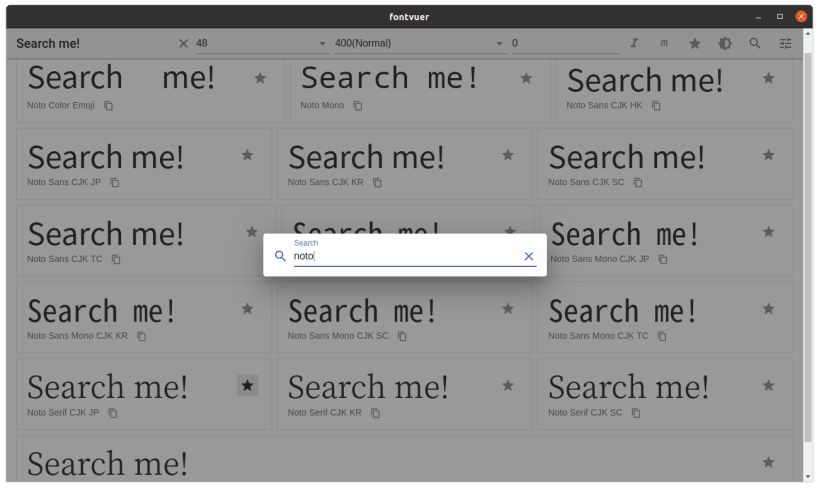819x488 pixels.
Task: Clear the search field with the X
Action: pos(529,256)
